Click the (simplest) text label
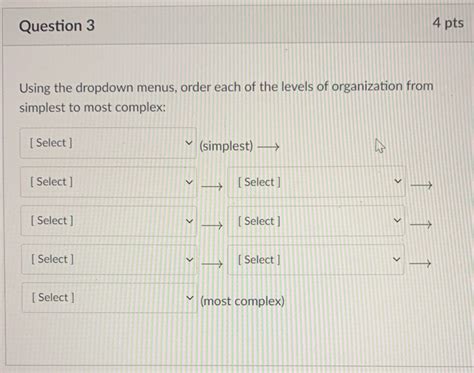This screenshot has width=474, height=373. (226, 146)
